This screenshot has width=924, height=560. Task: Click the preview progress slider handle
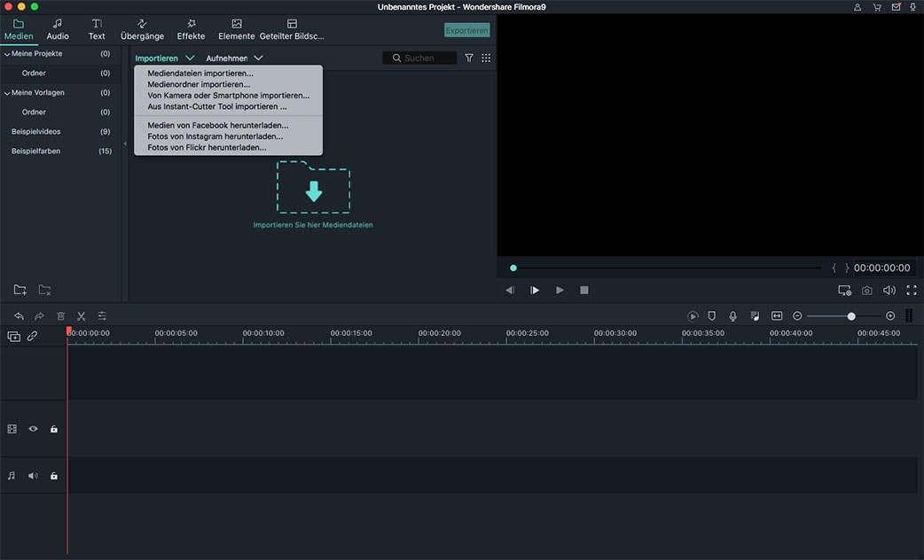click(x=513, y=268)
